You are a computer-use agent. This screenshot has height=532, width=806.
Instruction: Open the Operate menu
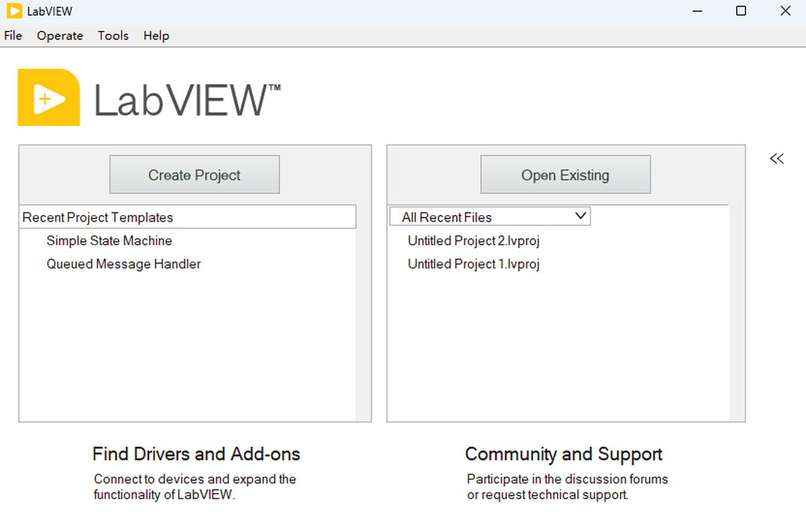pos(60,36)
